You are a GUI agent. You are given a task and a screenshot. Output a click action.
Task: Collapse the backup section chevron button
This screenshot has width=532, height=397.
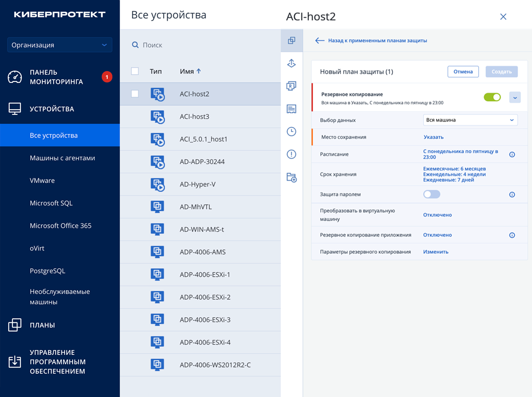515,98
